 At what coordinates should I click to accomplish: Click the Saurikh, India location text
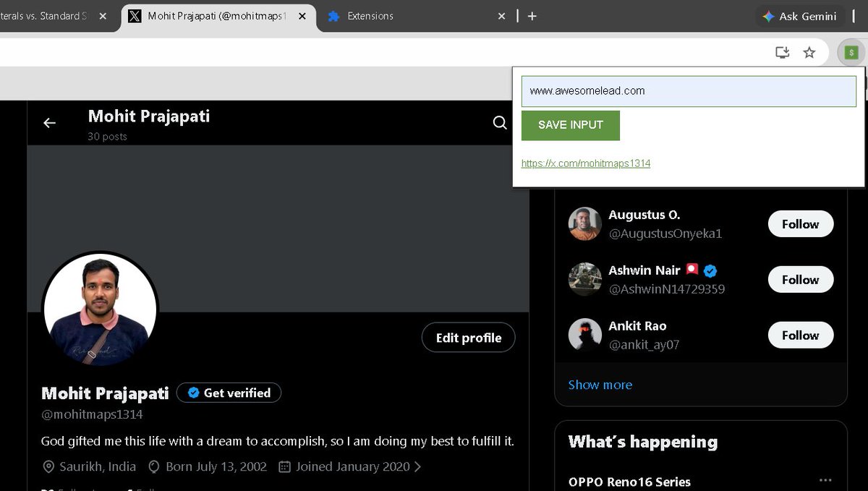98,466
